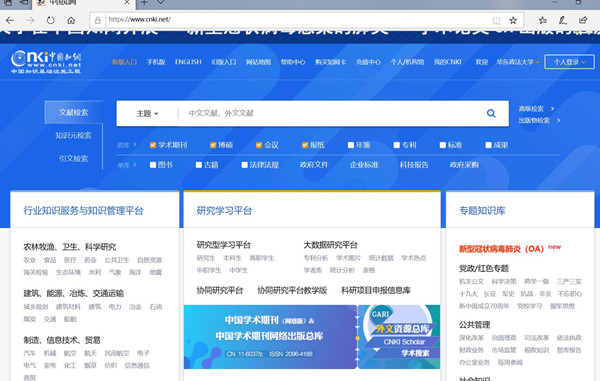The height and width of the screenshot is (381, 600).
Task: Open the ENGLISH version link
Action: coord(188,62)
